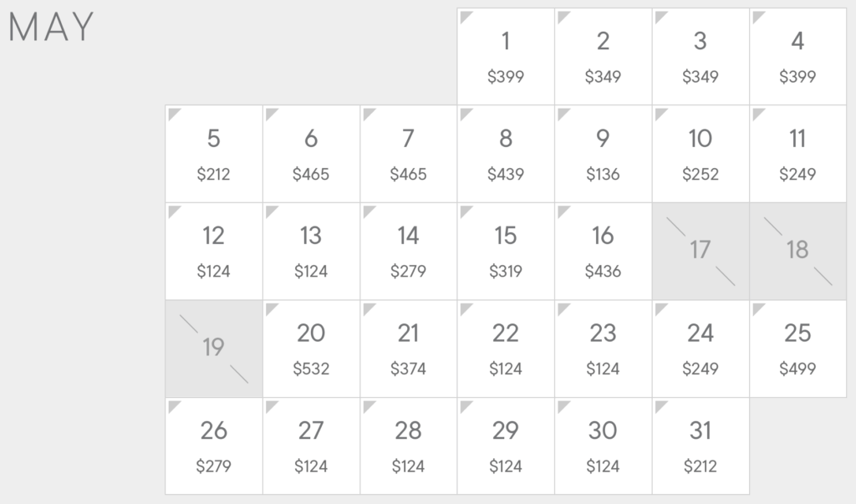Click the corner triangle on May 6
The image size is (856, 504).
(272, 115)
